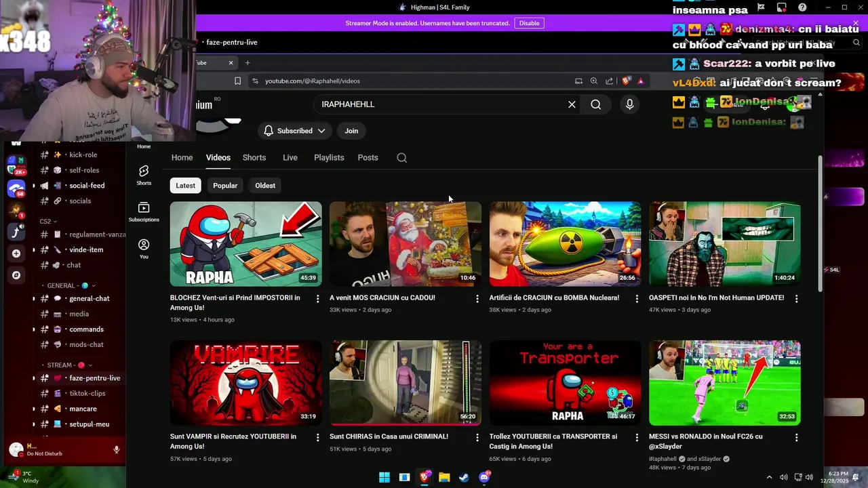Search within the channel using magnifier icon
The width and height of the screenshot is (868, 488).
point(402,158)
